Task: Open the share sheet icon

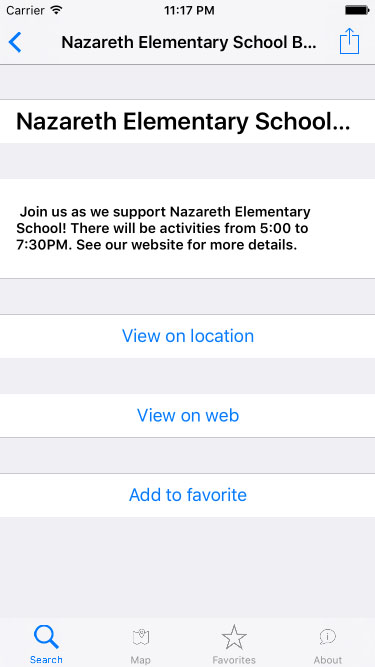Action: 349,41
